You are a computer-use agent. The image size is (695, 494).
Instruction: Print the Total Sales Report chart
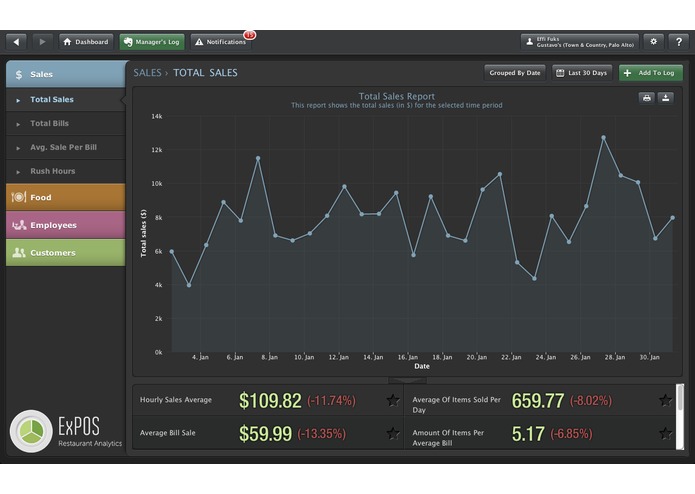[x=647, y=98]
